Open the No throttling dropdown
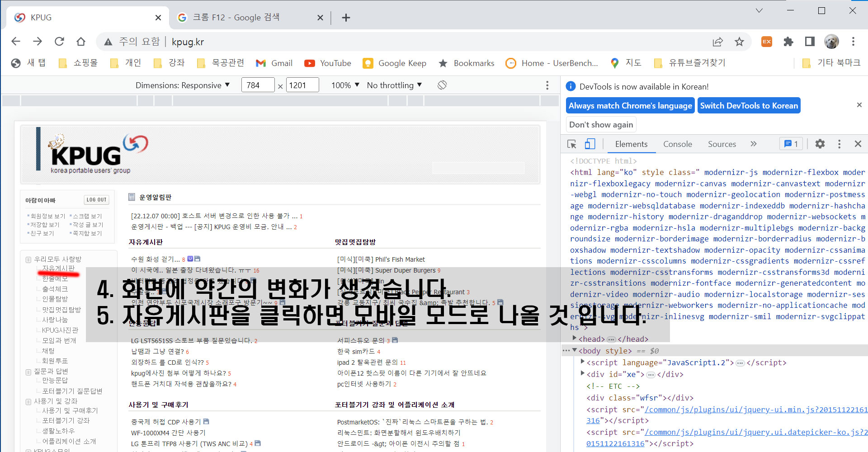868x452 pixels. pyautogui.click(x=394, y=85)
